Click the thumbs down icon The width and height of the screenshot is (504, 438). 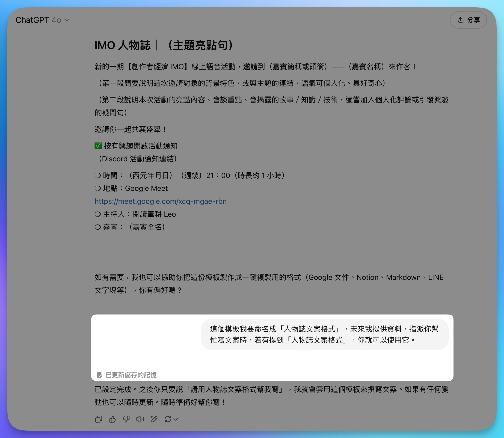126,419
